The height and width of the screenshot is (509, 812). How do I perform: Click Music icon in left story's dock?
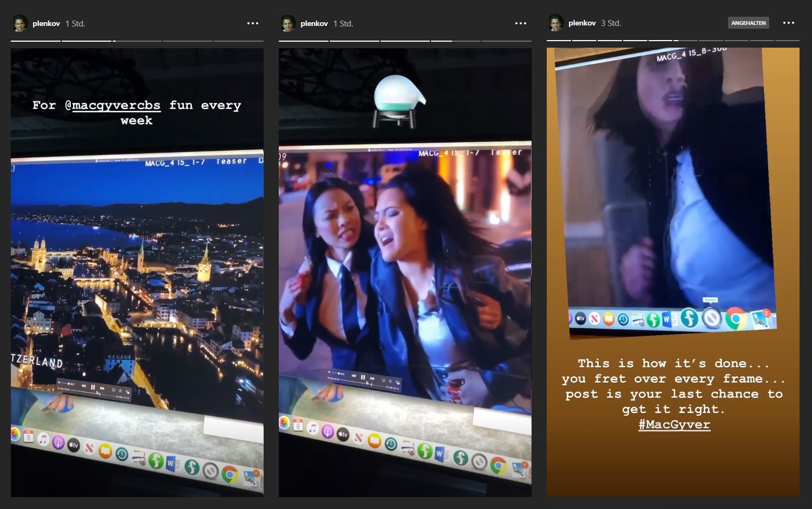pos(43,440)
